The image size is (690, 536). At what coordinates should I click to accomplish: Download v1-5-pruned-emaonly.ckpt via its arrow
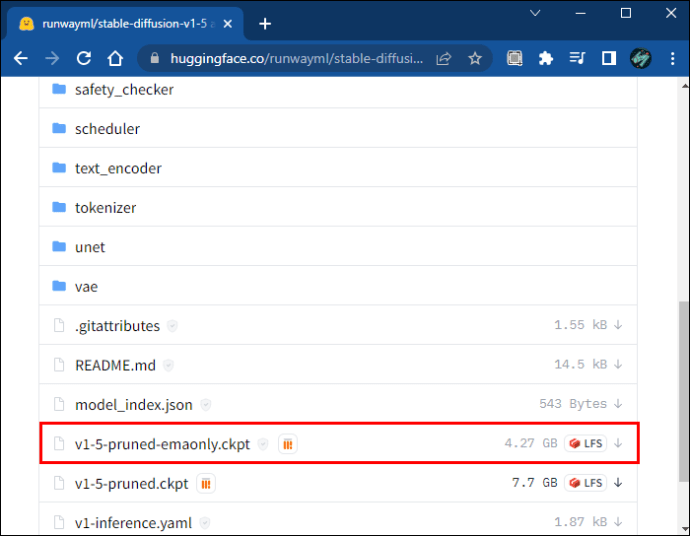pos(618,443)
